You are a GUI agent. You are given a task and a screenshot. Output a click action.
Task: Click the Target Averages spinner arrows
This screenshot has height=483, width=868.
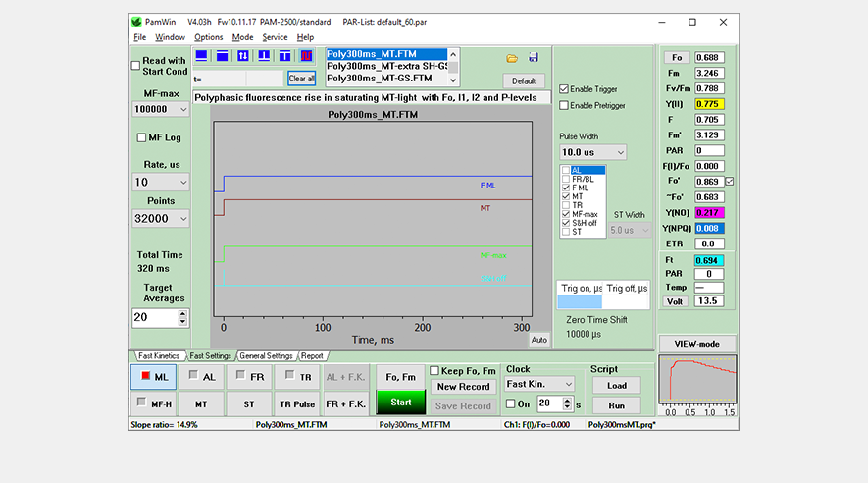coord(182,318)
